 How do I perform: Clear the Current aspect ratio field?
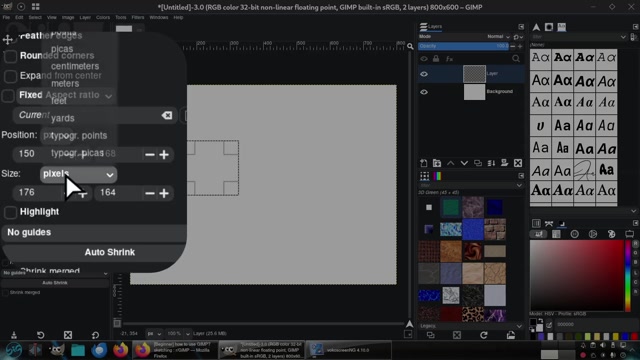[x=167, y=116]
